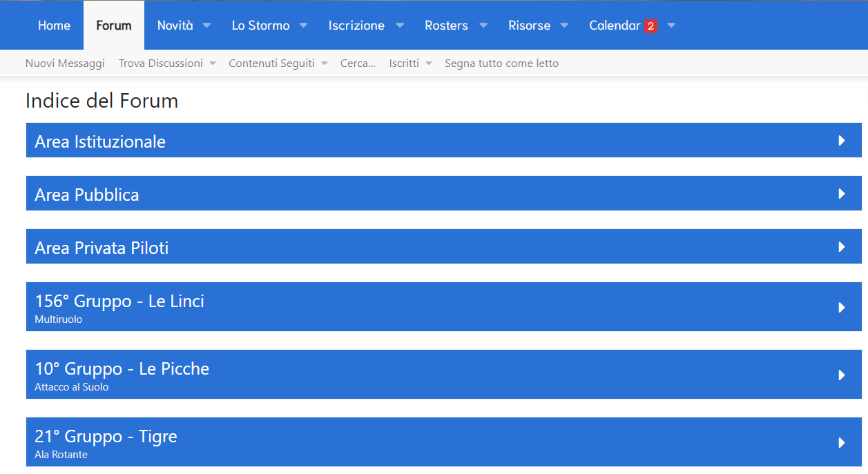
Task: Click the Nuovi Messaggi link
Action: (65, 63)
